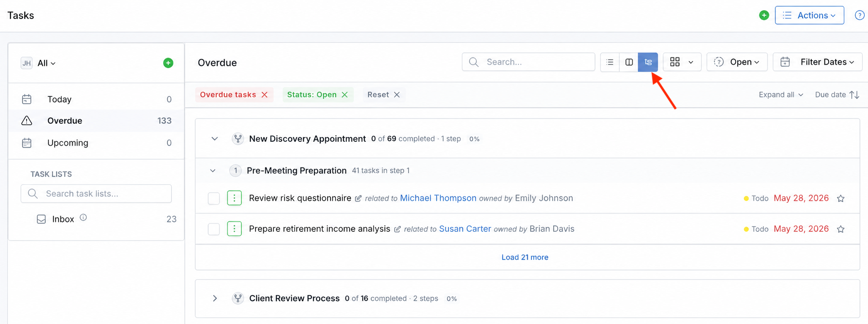Screen dimensions: 868x324
Task: Click the Search task lists field
Action: [96, 194]
